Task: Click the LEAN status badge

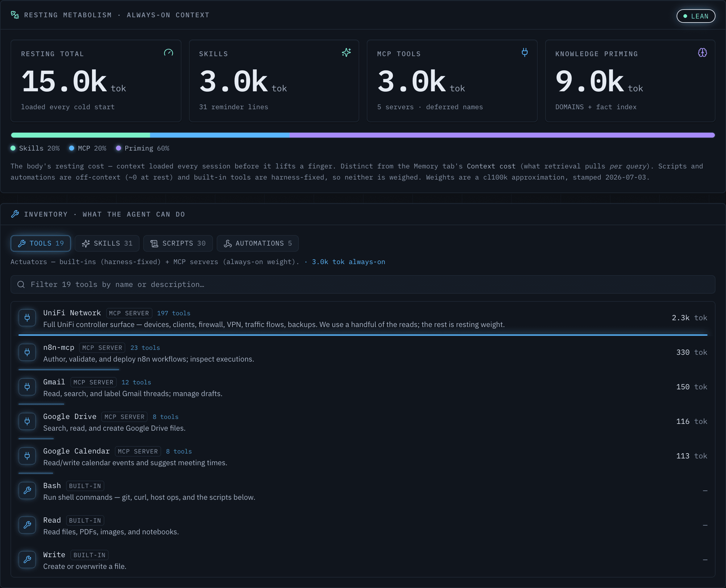Action: coord(696,16)
